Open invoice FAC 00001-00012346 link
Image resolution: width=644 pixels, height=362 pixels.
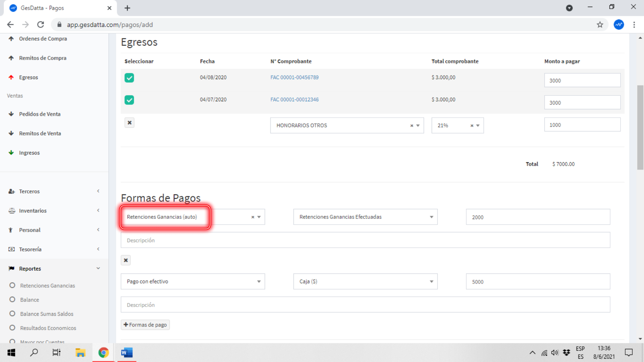[x=294, y=100]
